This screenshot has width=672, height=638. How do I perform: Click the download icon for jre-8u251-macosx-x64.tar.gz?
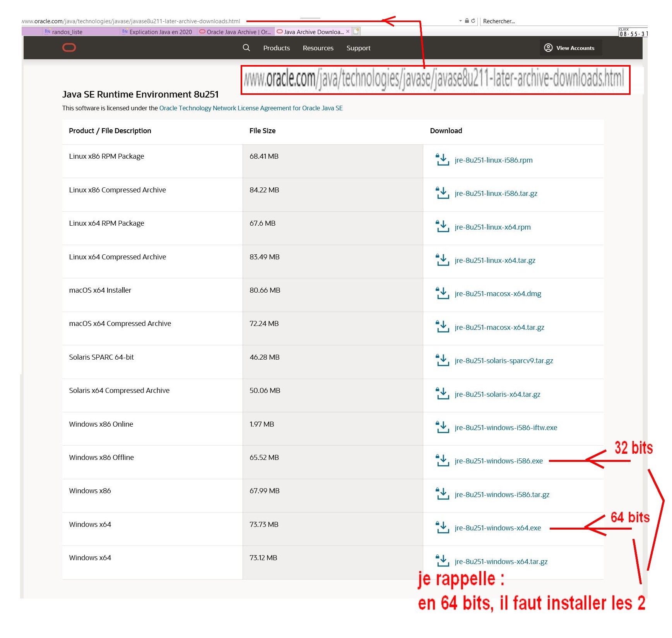442,327
